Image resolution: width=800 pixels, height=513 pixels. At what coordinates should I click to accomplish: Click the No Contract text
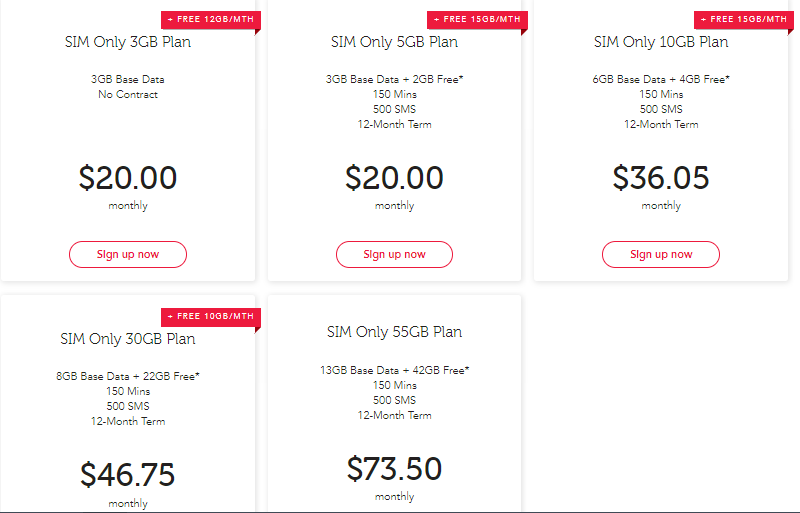[128, 95]
